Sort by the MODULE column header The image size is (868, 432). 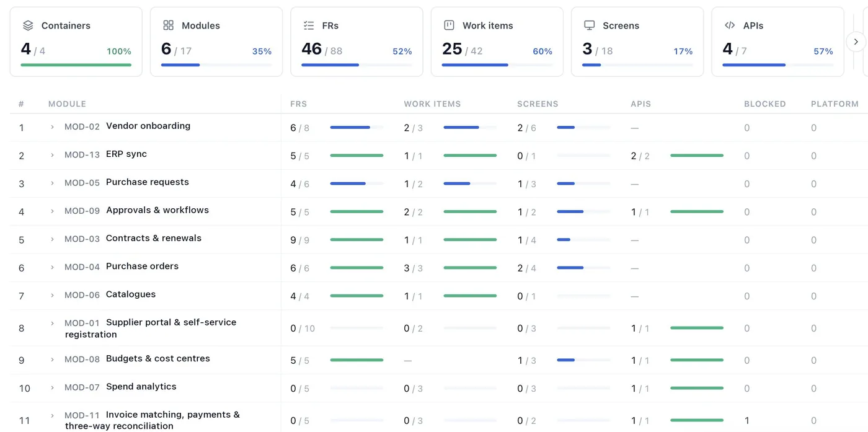(67, 104)
